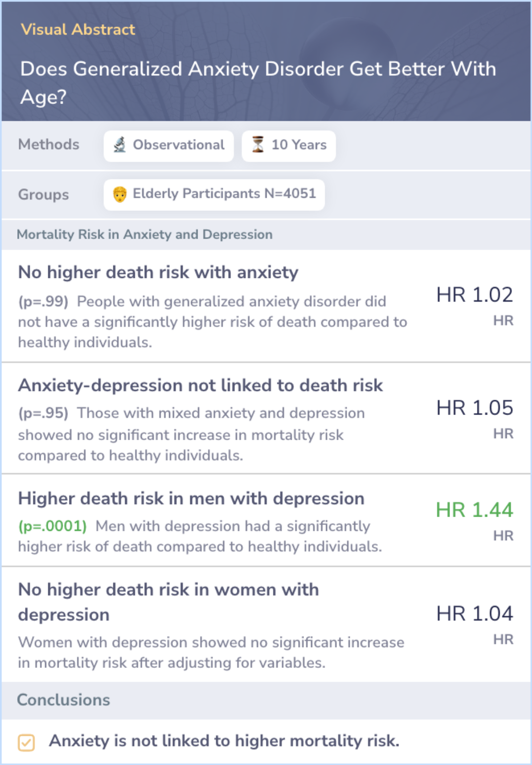
Task: Click the Mortality Risk in Anxiety section header
Action: [x=144, y=235]
